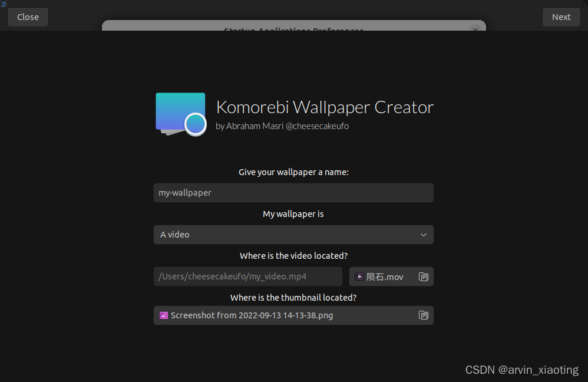The height and width of the screenshot is (382, 588).
Task: Click the dropdown chevron arrow for wallpaper type
Action: point(424,235)
